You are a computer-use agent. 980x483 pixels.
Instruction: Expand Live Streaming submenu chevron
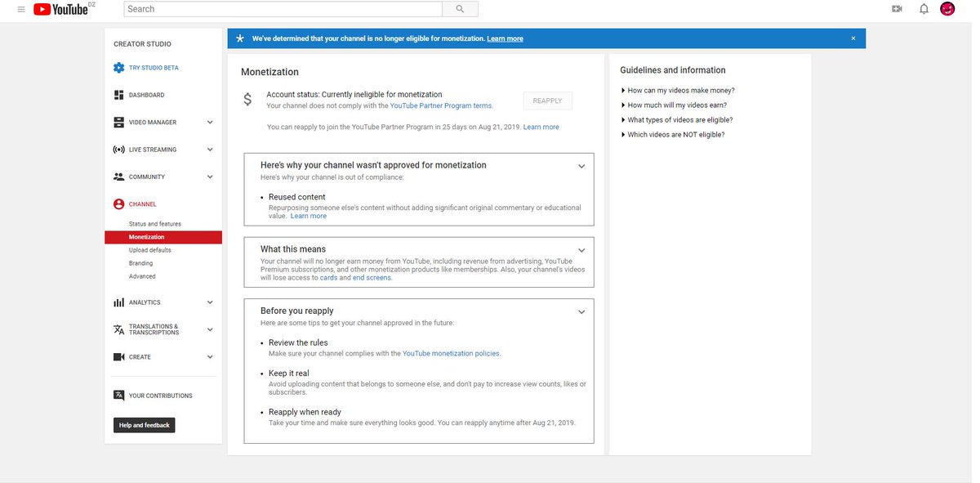point(210,150)
